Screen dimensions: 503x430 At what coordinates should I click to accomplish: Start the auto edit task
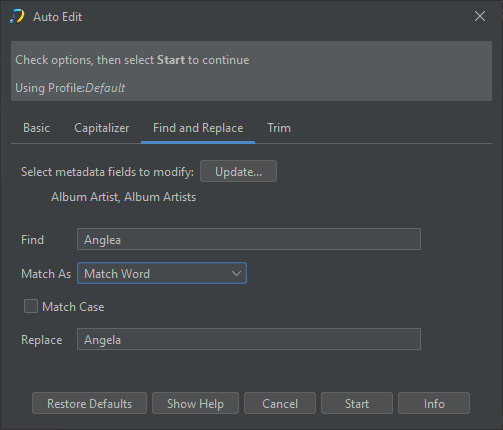(x=357, y=403)
